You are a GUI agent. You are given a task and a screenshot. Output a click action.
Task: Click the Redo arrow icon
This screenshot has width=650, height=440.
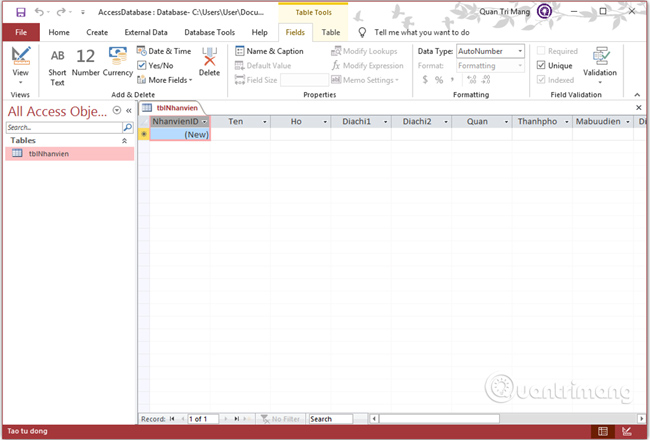tap(61, 12)
